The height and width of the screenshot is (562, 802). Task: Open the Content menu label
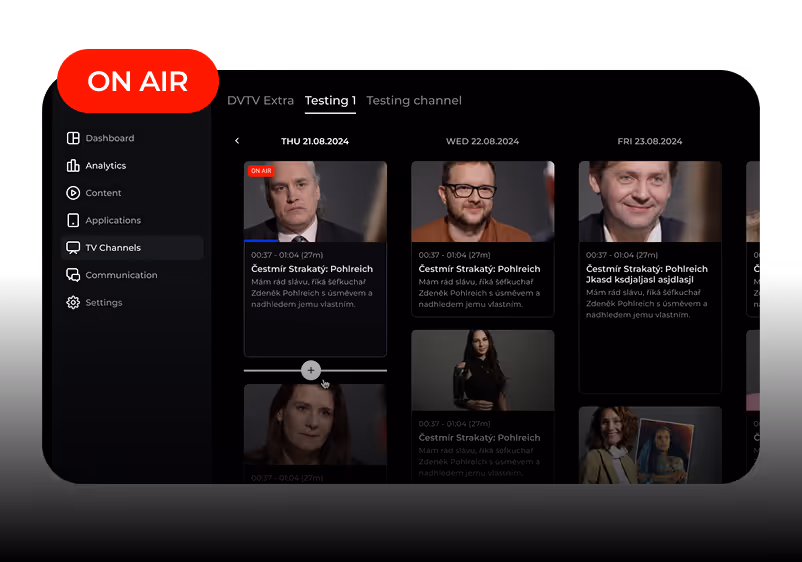tap(103, 193)
